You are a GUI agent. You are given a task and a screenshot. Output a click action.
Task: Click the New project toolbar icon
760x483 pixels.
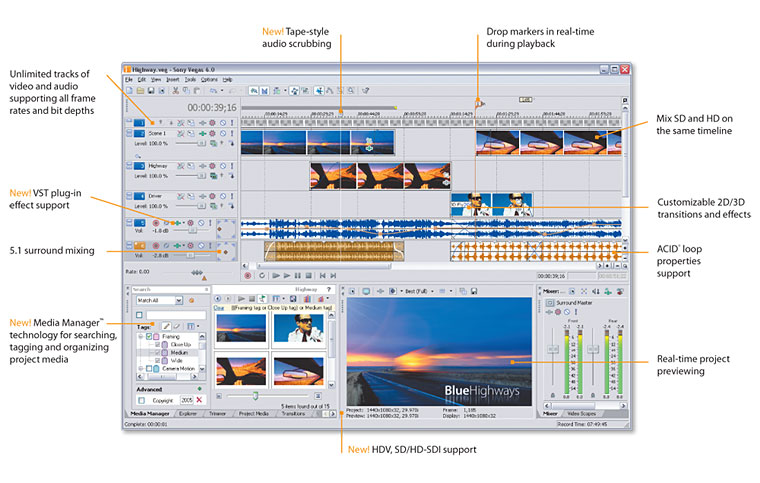click(129, 91)
